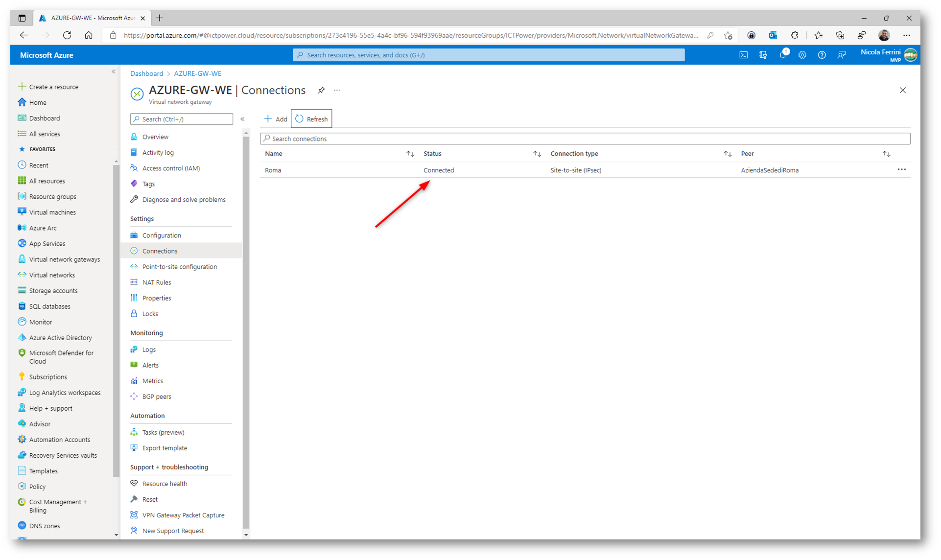This screenshot has height=560, width=941.
Task: Click Nicola Ferrini account avatar
Action: click(911, 55)
